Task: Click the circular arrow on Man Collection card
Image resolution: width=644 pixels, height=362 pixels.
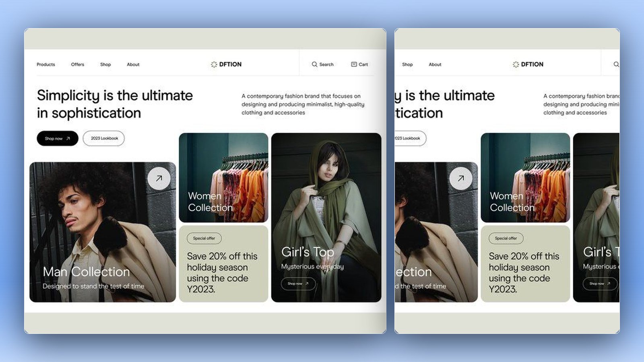Action: (159, 178)
